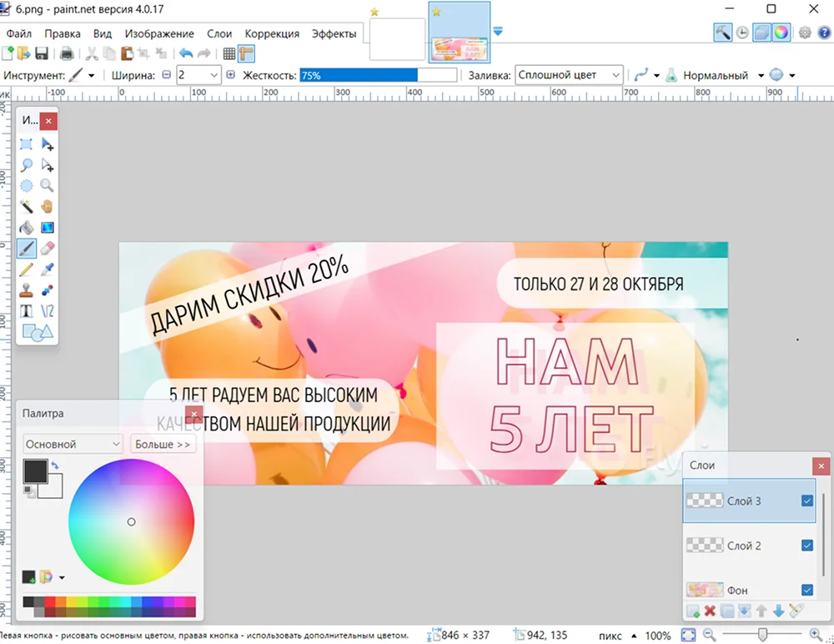Add a new layer in the Layers panel
The image size is (834, 644).
pyautogui.click(x=693, y=611)
